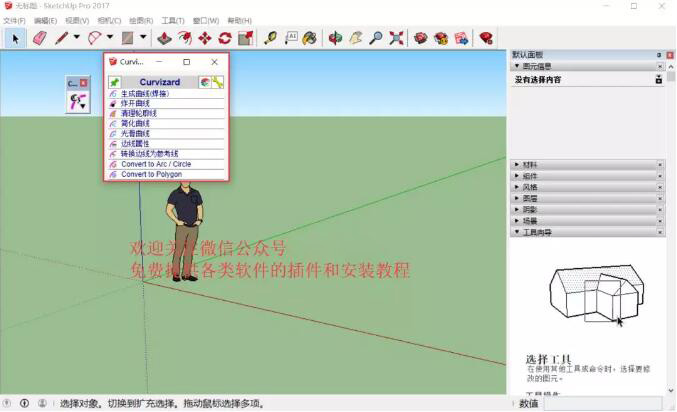Choose Convert to Polygon

point(166,174)
